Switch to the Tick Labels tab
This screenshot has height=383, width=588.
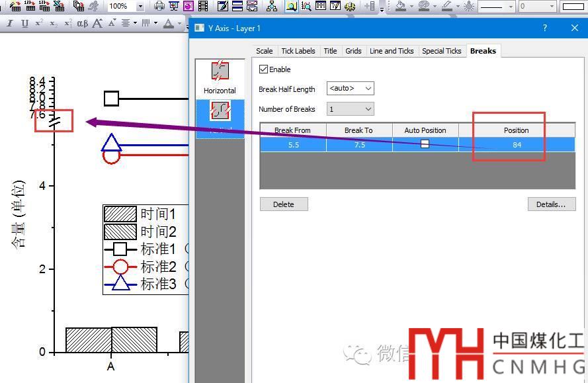(298, 51)
